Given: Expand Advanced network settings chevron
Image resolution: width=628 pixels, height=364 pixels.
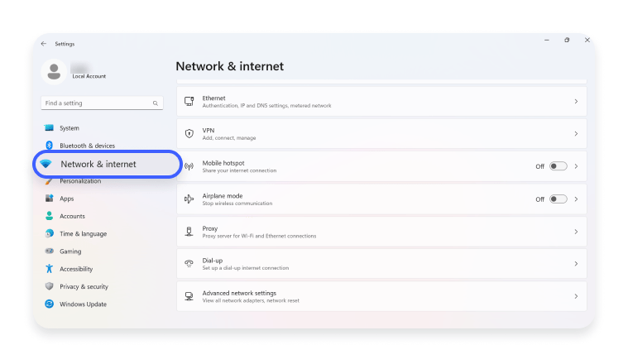Looking at the screenshot, I should 576,295.
